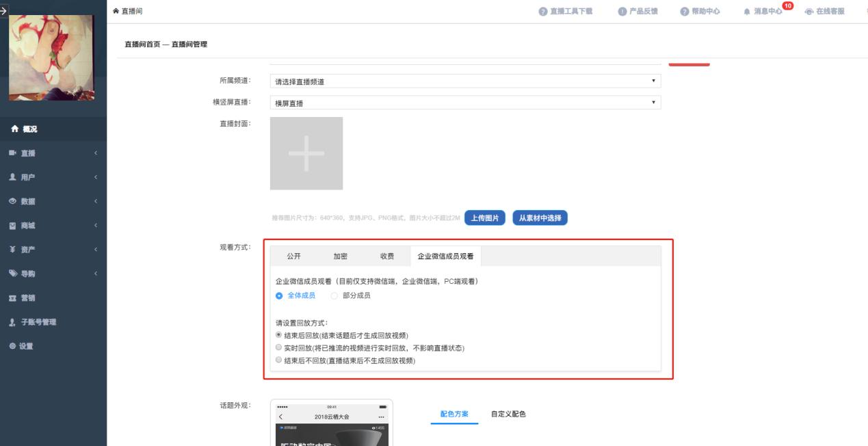
Task: Click the 直播 camera icon in sidebar
Action: pos(13,153)
